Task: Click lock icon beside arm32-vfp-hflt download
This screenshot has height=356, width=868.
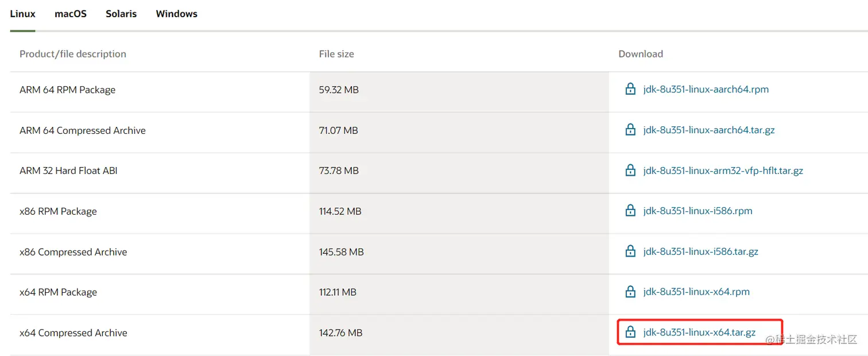Action: pos(630,171)
